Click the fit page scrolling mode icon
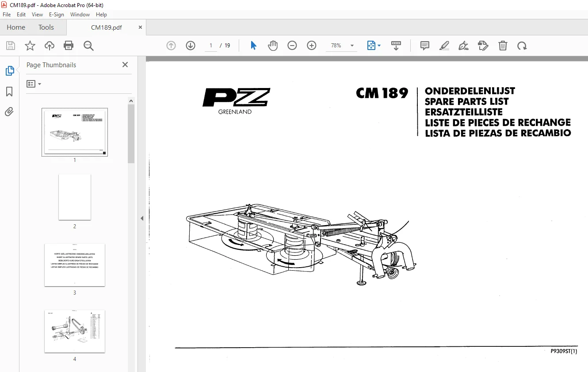Viewport: 588px width, 372px height. (x=371, y=46)
